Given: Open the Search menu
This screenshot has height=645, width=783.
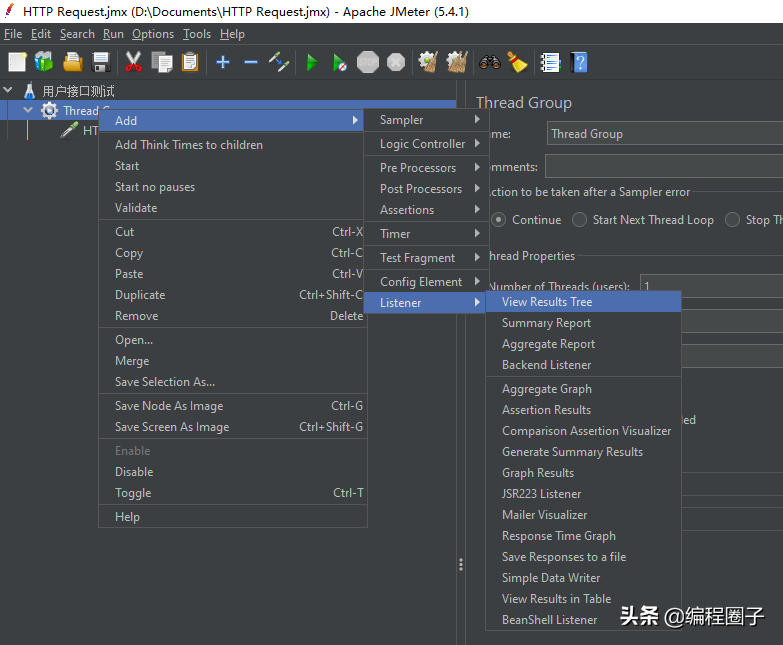Looking at the screenshot, I should click(77, 34).
